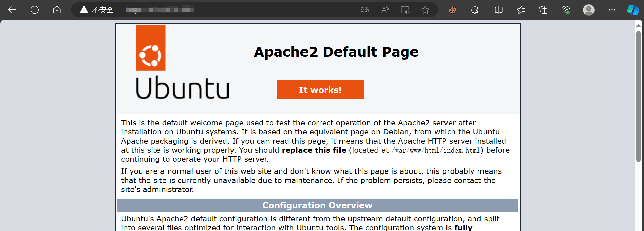Image resolution: width=644 pixels, height=231 pixels.
Task: Go back to the previous page
Action: [12, 10]
